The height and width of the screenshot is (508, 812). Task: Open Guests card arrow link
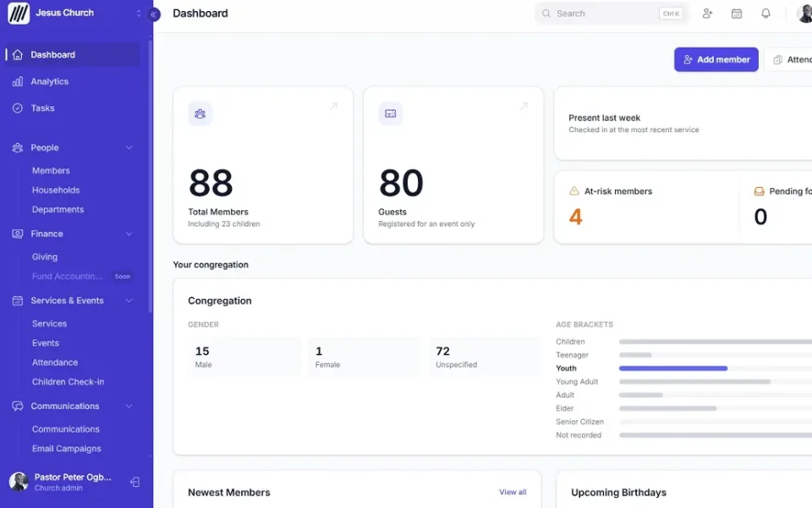[x=524, y=106]
